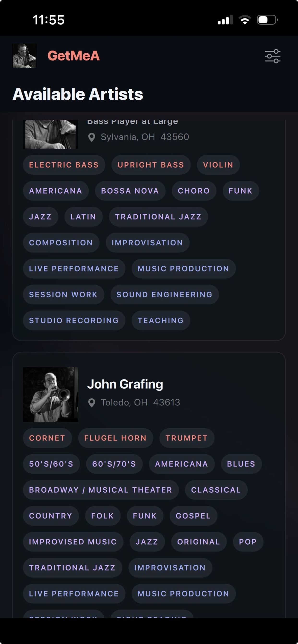
Task: Tap the Sound Engineering skill tag
Action: pyautogui.click(x=165, y=294)
